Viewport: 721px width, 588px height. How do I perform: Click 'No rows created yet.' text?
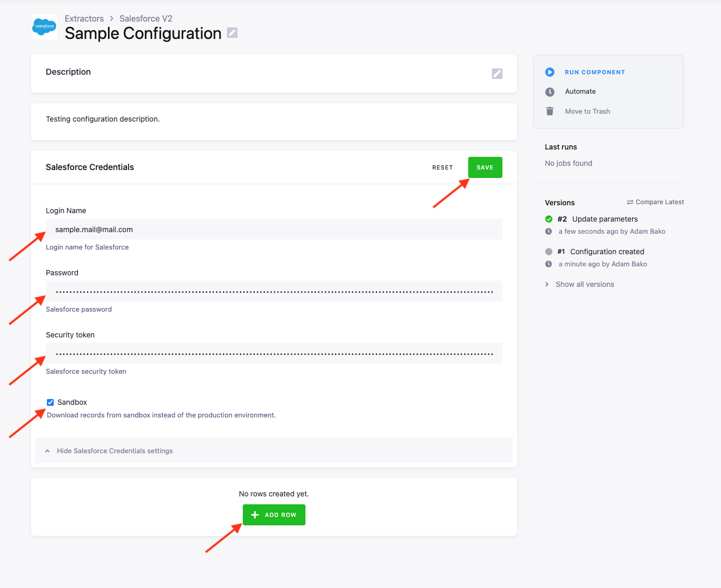[x=274, y=494]
